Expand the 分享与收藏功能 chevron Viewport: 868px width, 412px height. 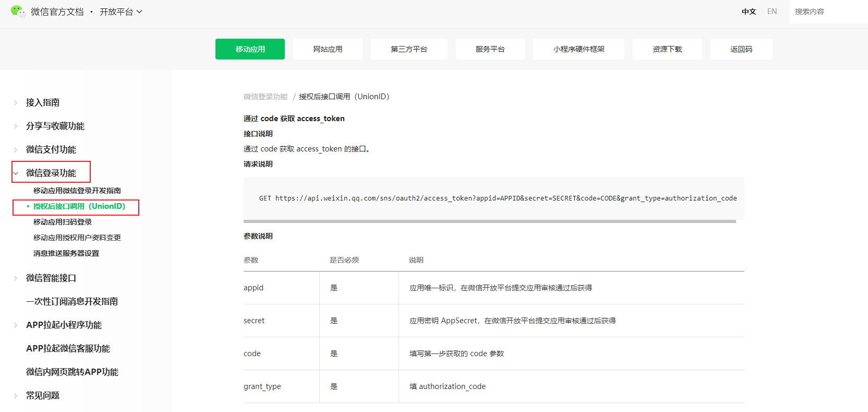(x=16, y=126)
